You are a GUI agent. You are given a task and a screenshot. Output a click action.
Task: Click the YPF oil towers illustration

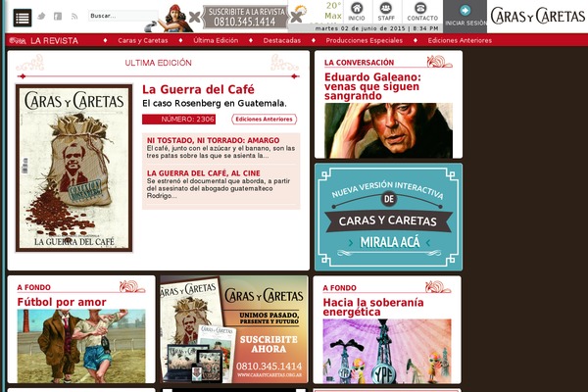click(x=387, y=351)
